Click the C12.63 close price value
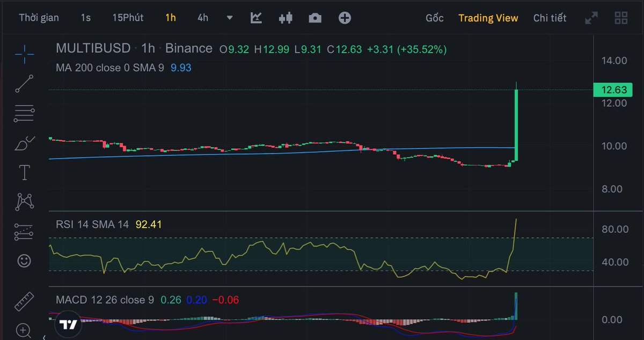The height and width of the screenshot is (340, 644). point(345,49)
